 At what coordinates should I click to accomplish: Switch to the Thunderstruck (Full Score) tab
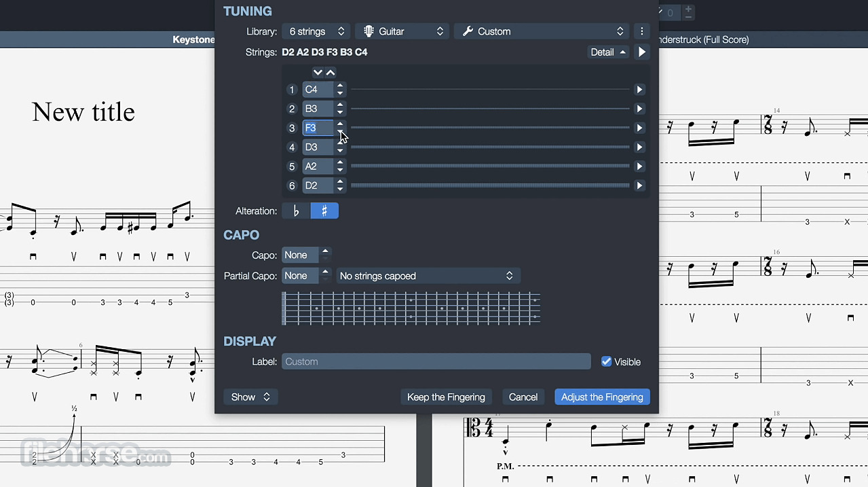pos(704,39)
